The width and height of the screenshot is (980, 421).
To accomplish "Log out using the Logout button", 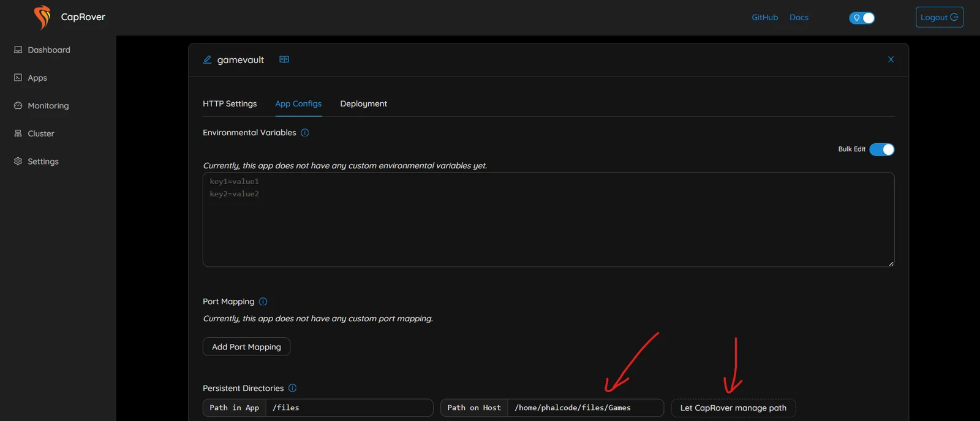I will (x=940, y=17).
